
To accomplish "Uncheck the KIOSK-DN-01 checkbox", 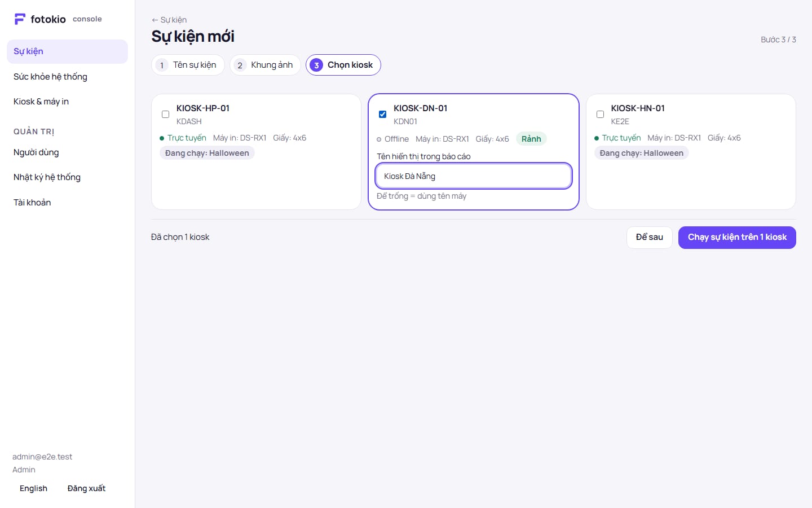I will click(382, 114).
